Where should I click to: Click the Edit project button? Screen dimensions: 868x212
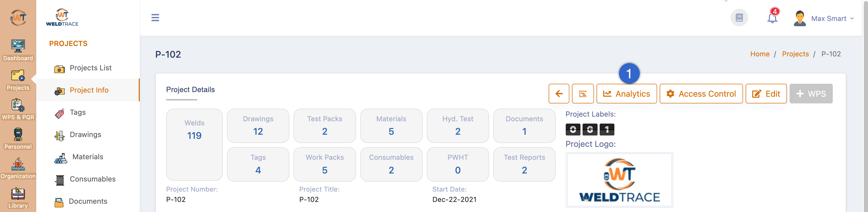point(766,94)
